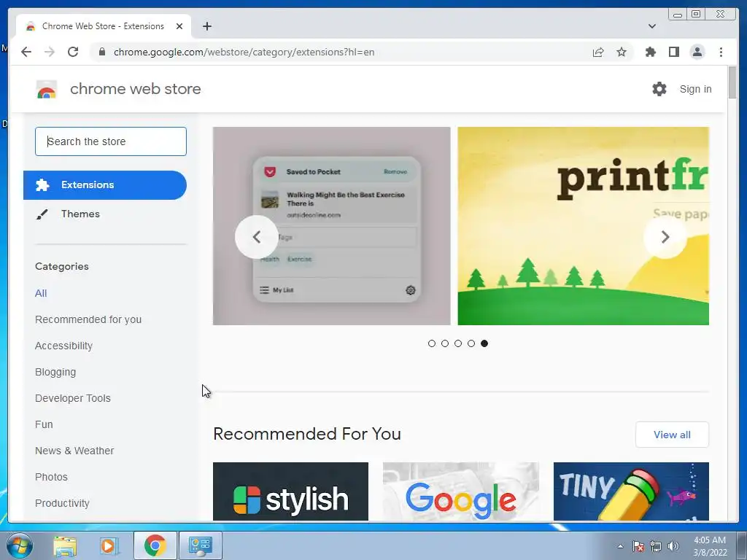This screenshot has width=747, height=560.
Task: Click View all recommended extensions
Action: tap(672, 435)
